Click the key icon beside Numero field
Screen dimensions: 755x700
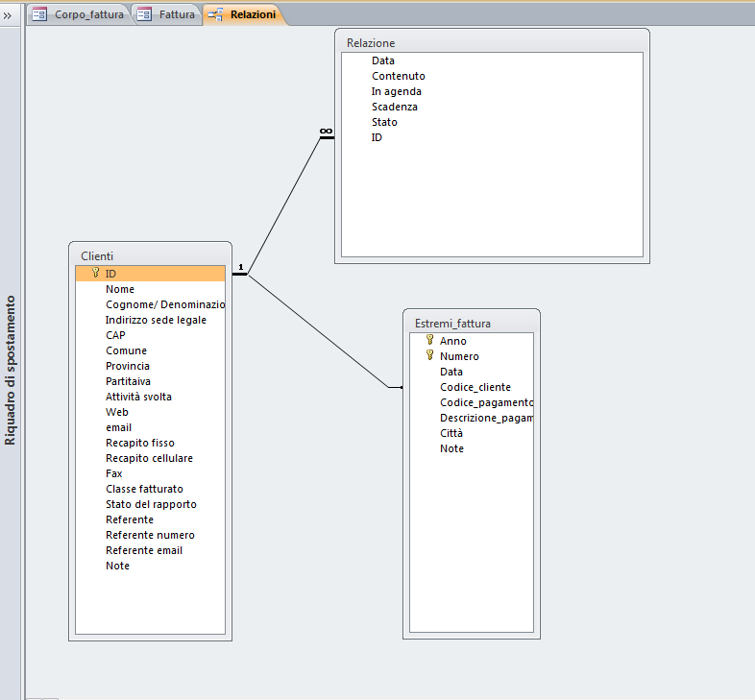430,355
